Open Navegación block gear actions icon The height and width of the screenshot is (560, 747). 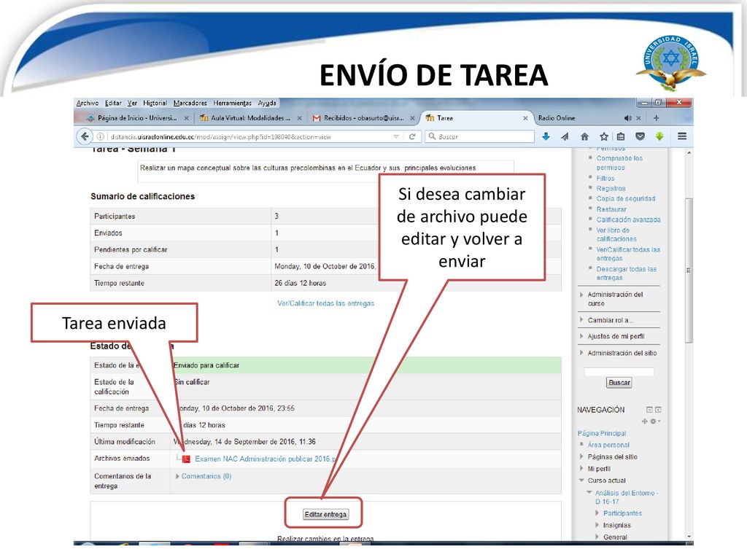(x=655, y=421)
